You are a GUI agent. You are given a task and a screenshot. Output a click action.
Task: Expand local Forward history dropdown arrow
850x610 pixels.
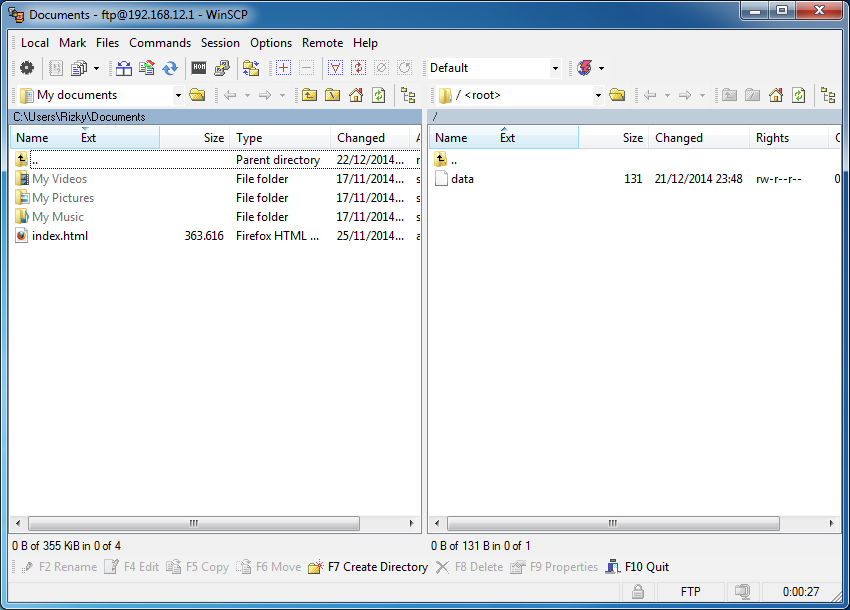click(x=282, y=95)
